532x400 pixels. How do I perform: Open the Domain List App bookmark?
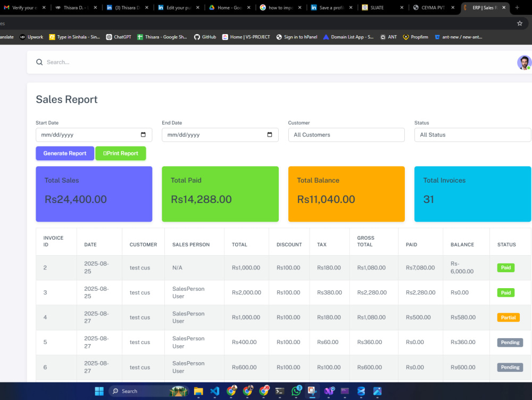348,37
